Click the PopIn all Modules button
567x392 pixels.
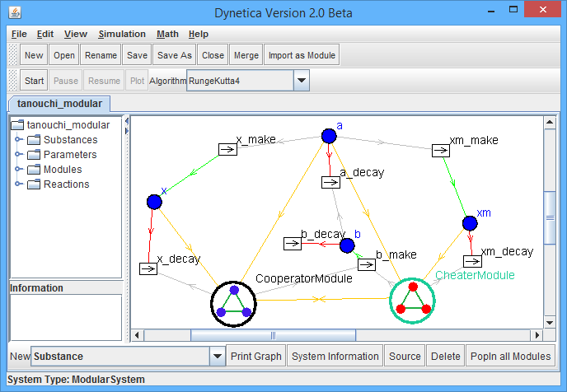(x=509, y=357)
